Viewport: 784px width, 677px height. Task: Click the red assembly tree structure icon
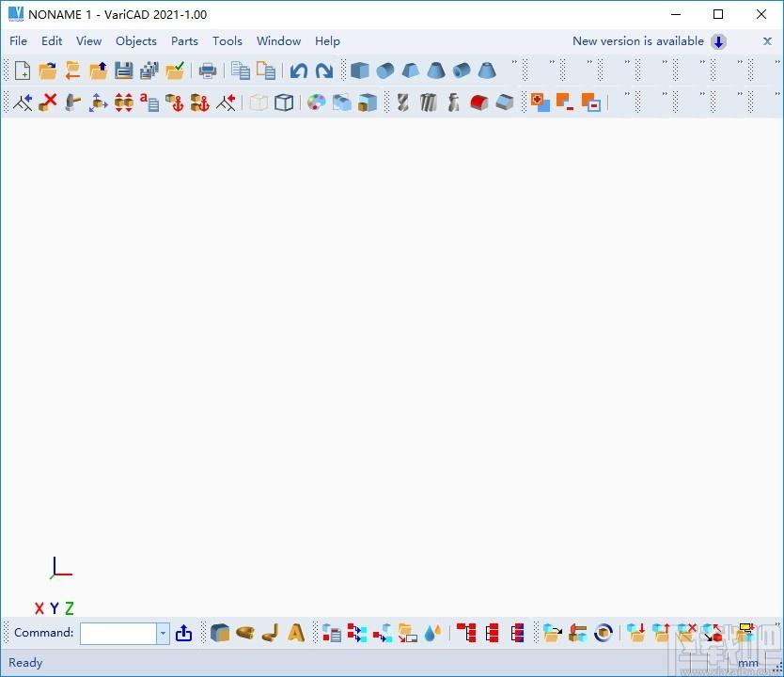[x=466, y=633]
